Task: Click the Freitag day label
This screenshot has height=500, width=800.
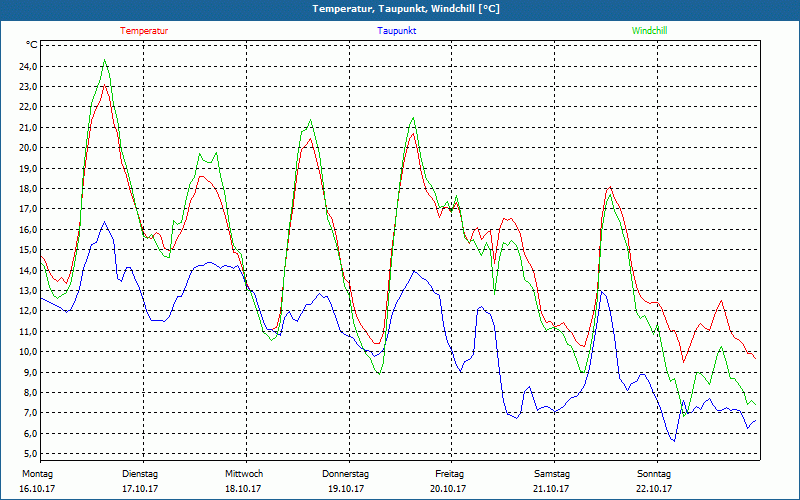Action: tap(449, 474)
